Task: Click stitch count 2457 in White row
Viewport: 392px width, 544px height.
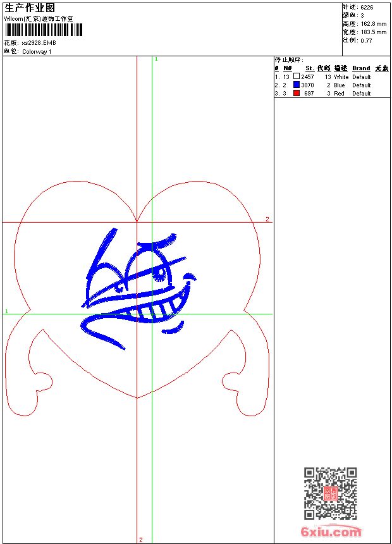Action: [x=307, y=77]
